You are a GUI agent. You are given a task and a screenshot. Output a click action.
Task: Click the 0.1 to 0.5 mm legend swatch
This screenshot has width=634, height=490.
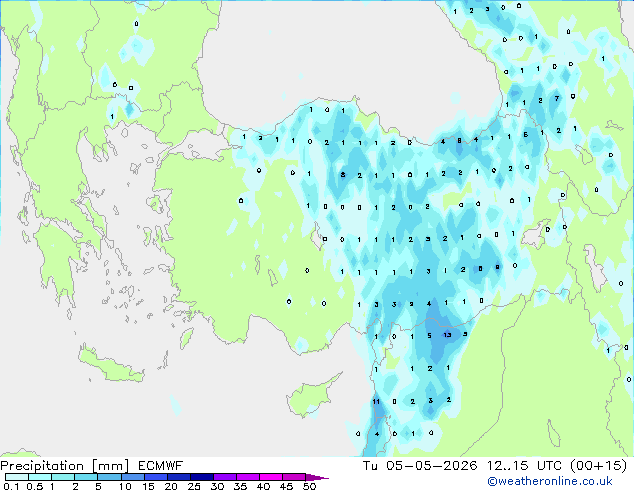tap(17, 477)
